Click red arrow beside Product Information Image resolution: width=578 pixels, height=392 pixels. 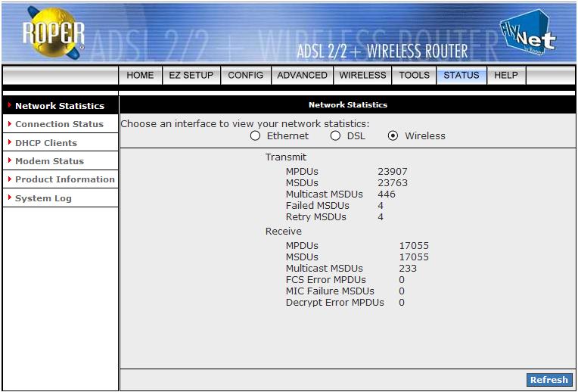[x=9, y=179]
